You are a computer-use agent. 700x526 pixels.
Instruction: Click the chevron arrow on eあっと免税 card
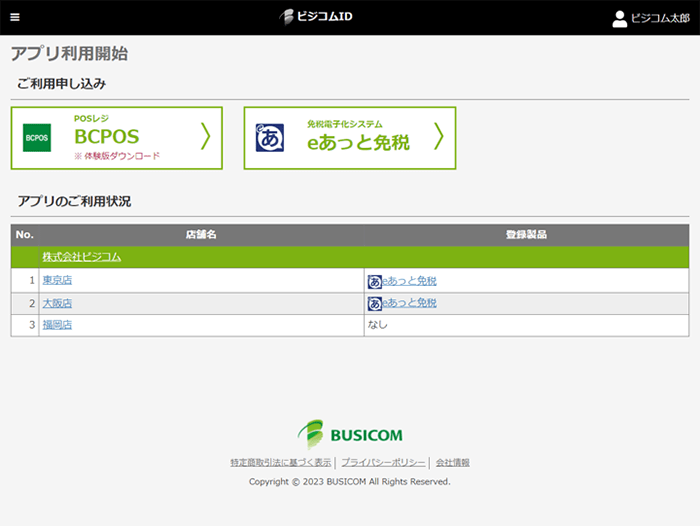[x=438, y=137]
